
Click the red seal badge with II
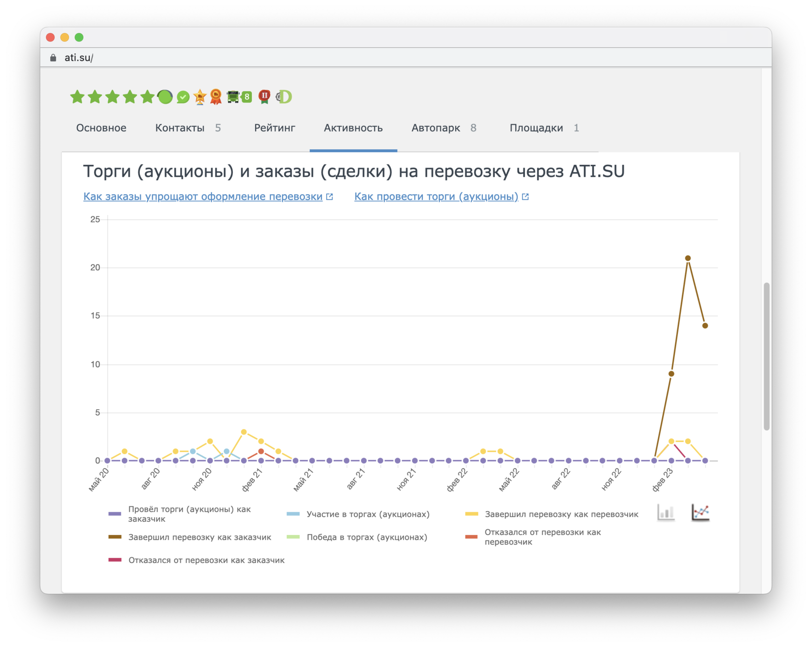tap(264, 97)
